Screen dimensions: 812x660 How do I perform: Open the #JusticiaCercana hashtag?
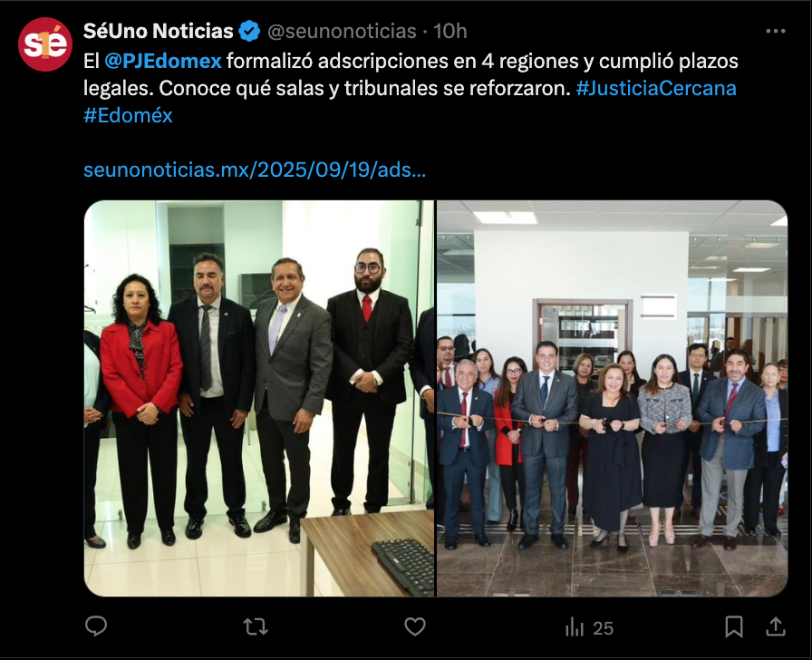tap(656, 88)
